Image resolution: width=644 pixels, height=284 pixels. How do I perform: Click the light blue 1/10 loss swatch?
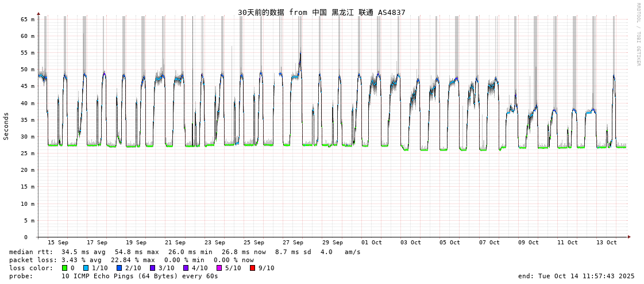tap(86, 268)
